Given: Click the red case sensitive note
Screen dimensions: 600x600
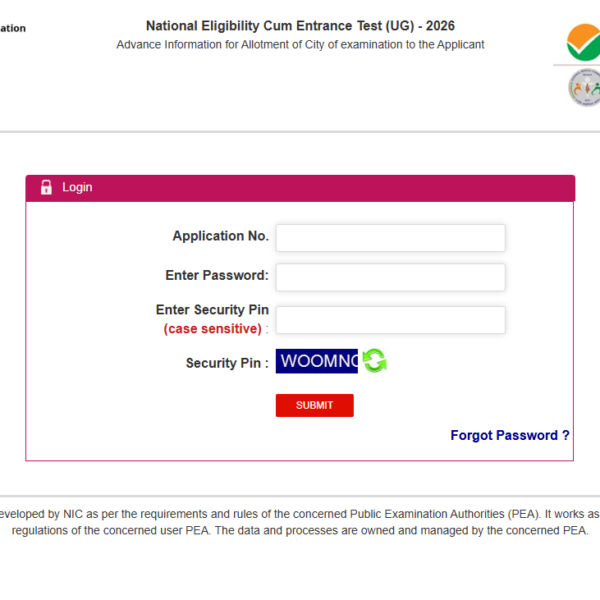Looking at the screenshot, I should 212,329.
